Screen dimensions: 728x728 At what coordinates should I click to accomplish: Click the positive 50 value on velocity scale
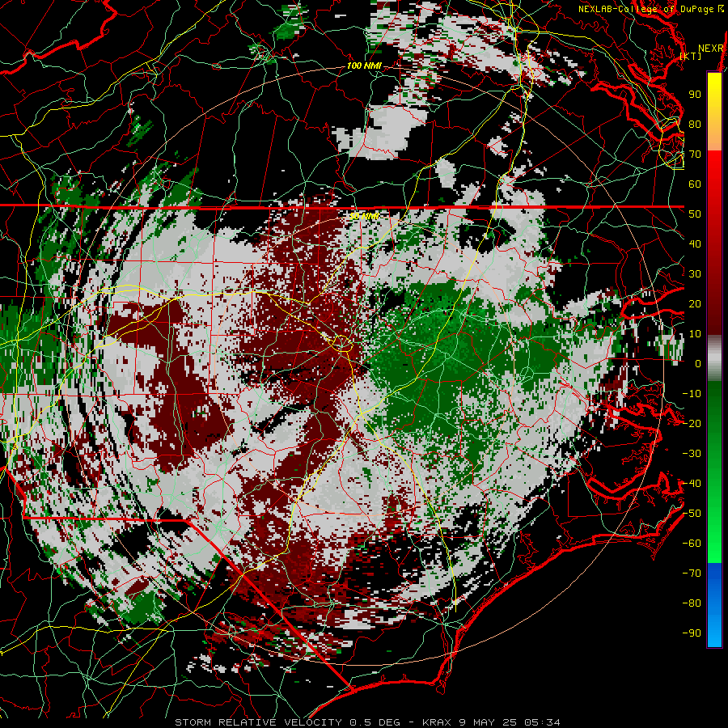[695, 214]
